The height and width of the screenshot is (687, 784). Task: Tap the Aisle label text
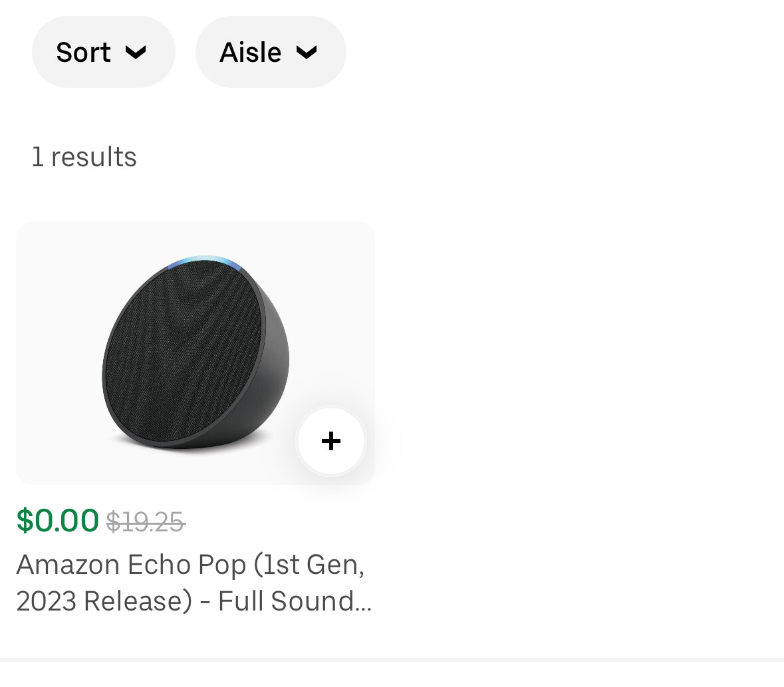tap(251, 52)
